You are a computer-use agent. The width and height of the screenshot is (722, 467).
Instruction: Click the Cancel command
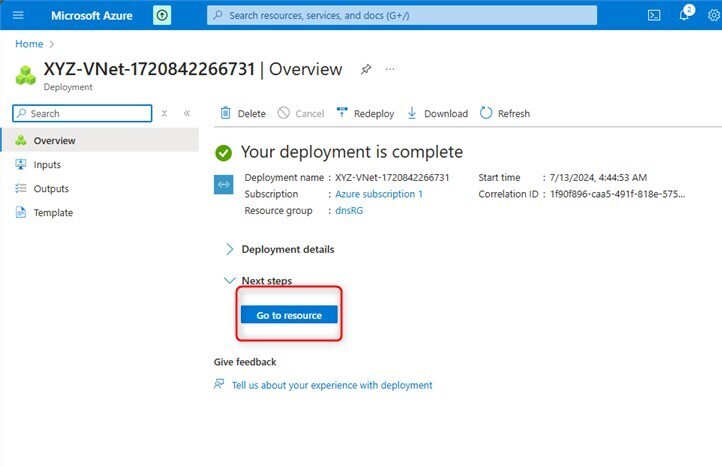301,113
